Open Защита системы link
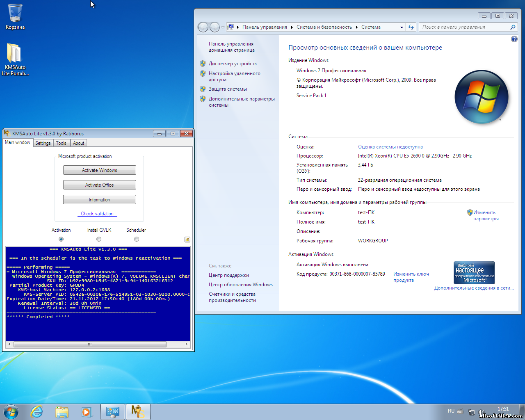The image size is (525, 420). (228, 89)
